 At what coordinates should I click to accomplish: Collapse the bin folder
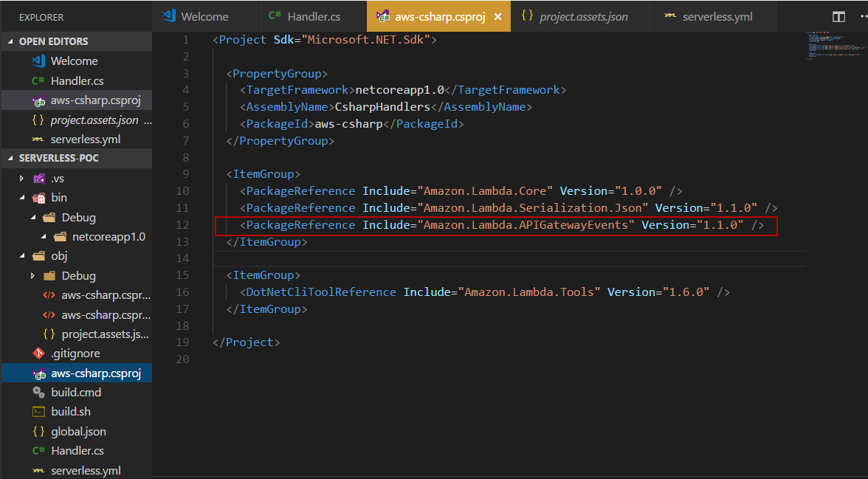(22, 198)
